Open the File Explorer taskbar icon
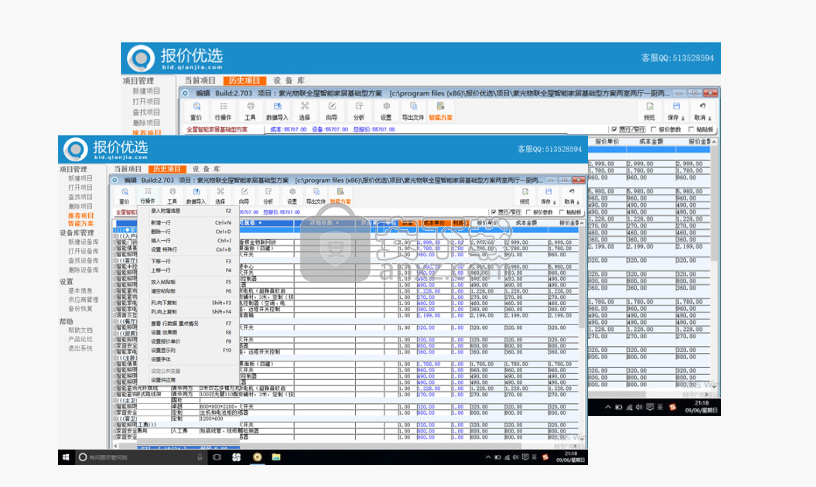The height and width of the screenshot is (487, 816). (276, 457)
